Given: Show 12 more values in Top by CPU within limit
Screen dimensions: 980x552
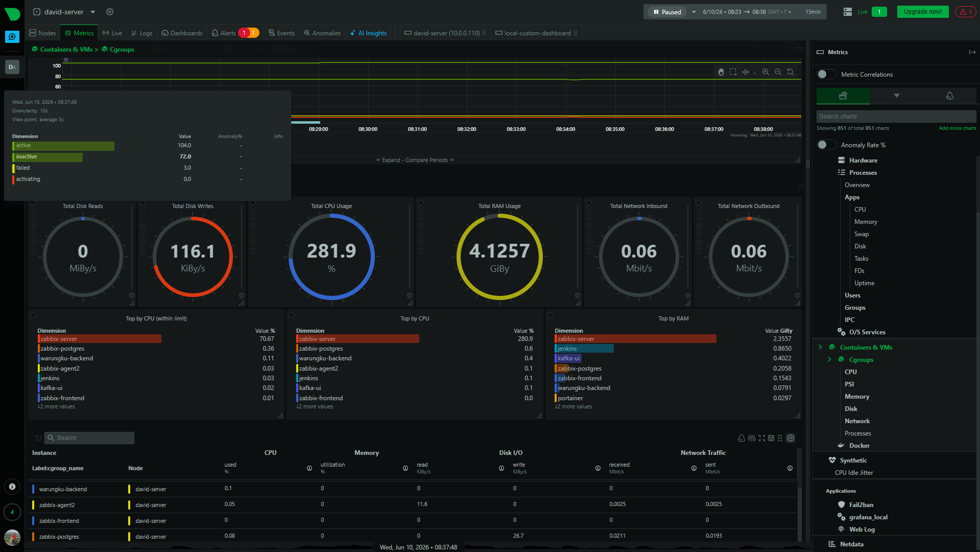Looking at the screenshot, I should [56, 407].
